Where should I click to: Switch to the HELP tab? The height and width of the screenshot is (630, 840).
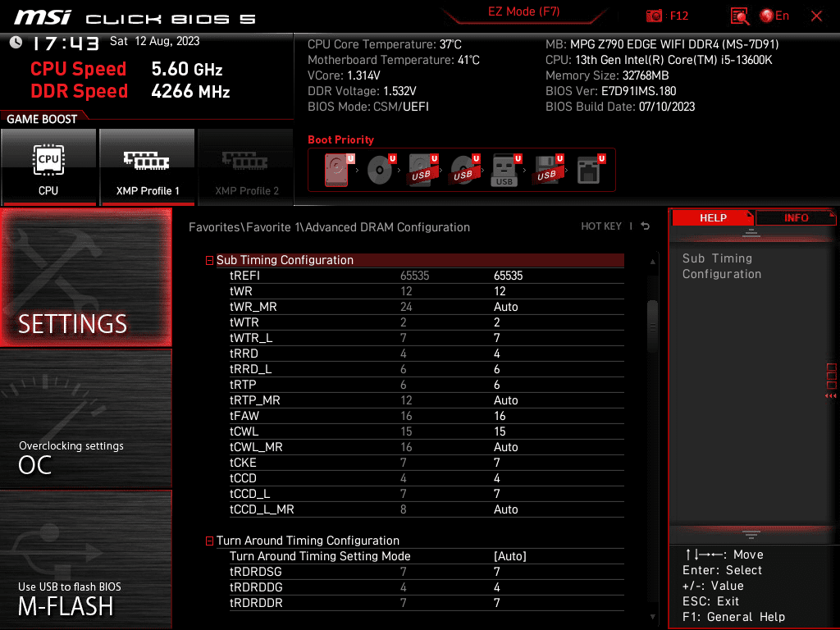(x=713, y=217)
